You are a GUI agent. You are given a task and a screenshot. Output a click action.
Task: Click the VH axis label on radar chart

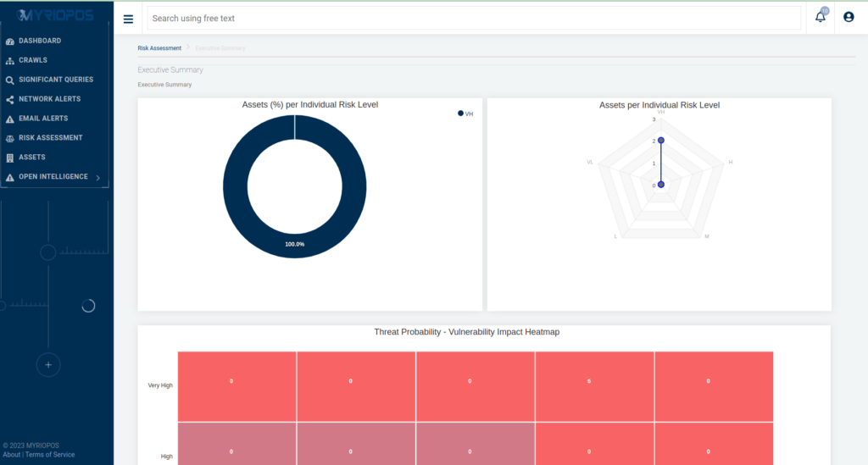tap(661, 112)
